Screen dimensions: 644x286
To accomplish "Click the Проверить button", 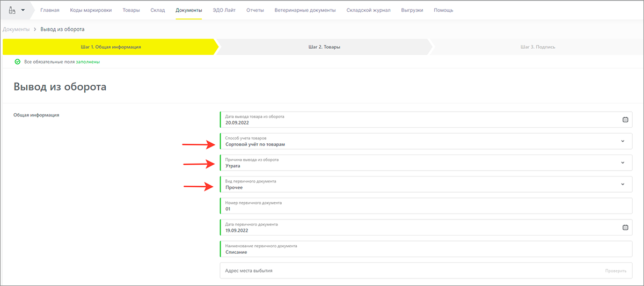I will 615,270.
